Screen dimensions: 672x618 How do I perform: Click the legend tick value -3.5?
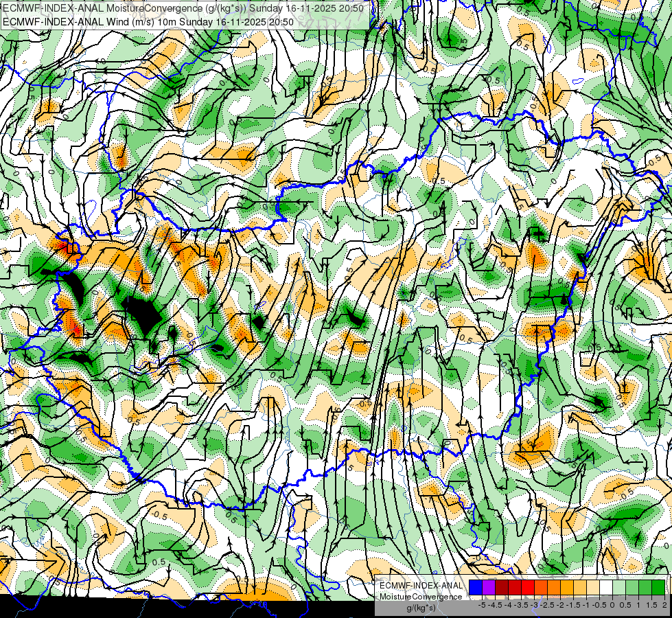coord(521,605)
